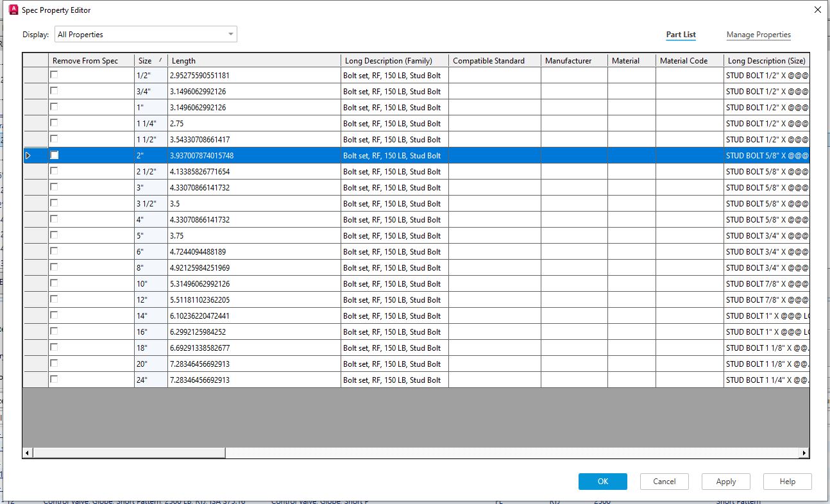Switch to the Part List view
The width and height of the screenshot is (830, 504).
(681, 35)
